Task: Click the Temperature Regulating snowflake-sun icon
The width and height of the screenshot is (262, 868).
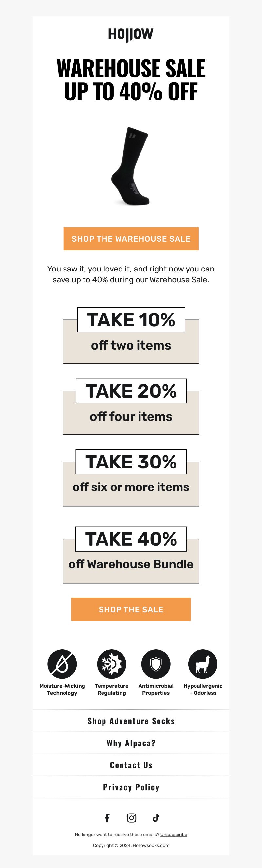Action: click(x=112, y=664)
